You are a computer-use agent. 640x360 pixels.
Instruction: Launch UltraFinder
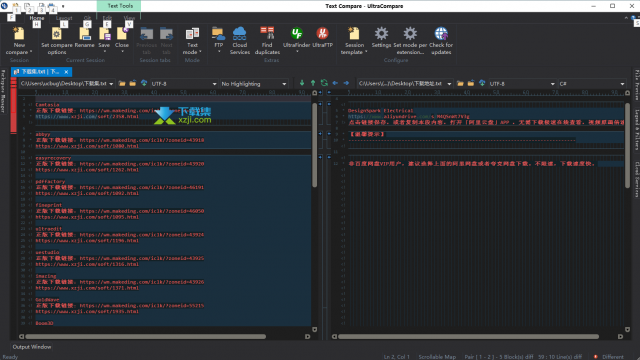tap(297, 37)
